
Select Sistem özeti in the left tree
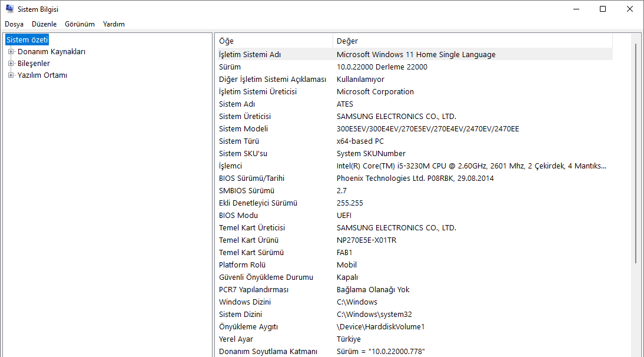(26, 39)
